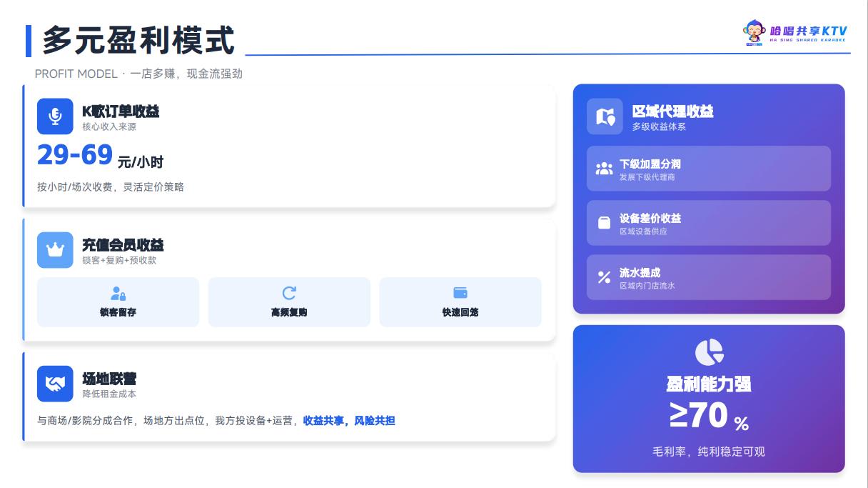
Task: Click the 区域设备供应 caption
Action: (x=643, y=231)
